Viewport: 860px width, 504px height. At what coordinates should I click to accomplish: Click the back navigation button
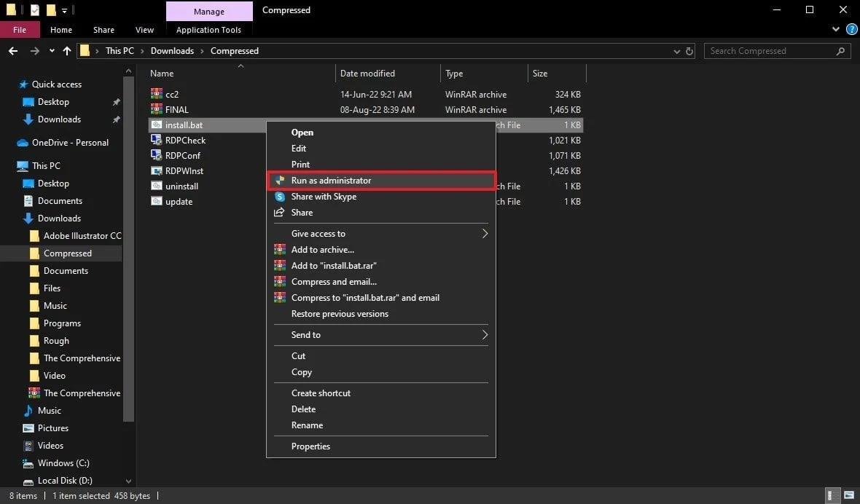13,51
